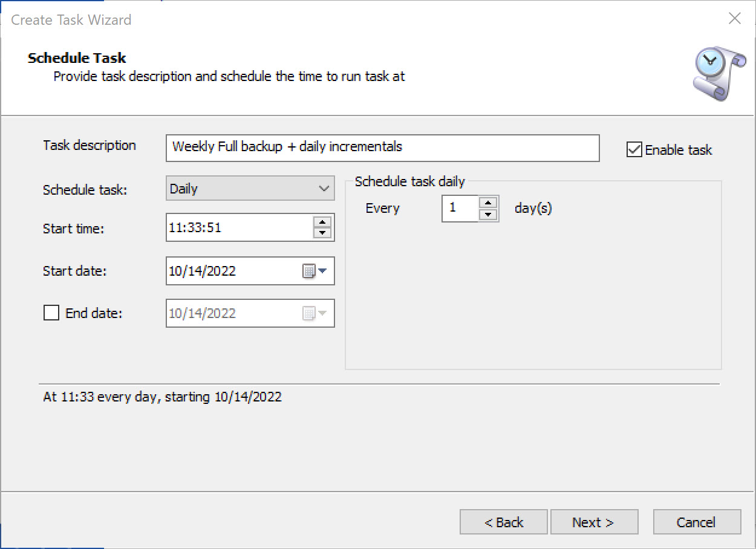
Task: Expand the Schedule task Daily dropdown
Action: (250, 189)
